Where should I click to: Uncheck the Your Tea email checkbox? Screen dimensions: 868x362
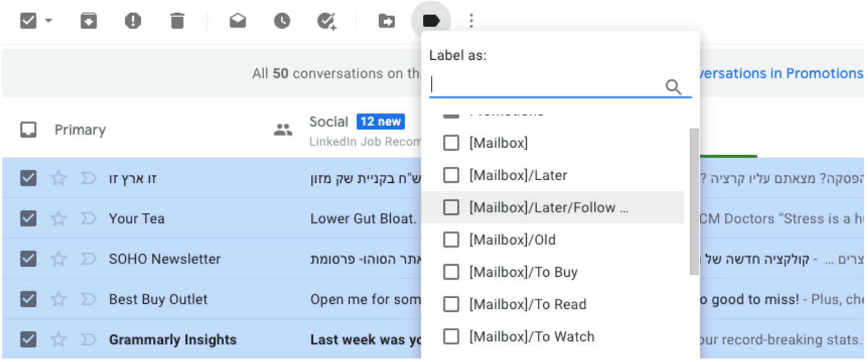pyautogui.click(x=28, y=219)
